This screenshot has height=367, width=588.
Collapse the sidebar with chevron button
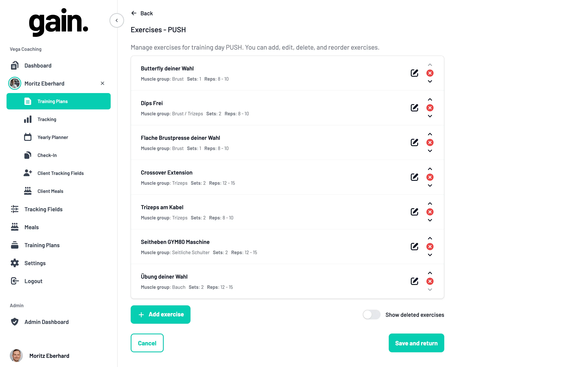point(117,20)
